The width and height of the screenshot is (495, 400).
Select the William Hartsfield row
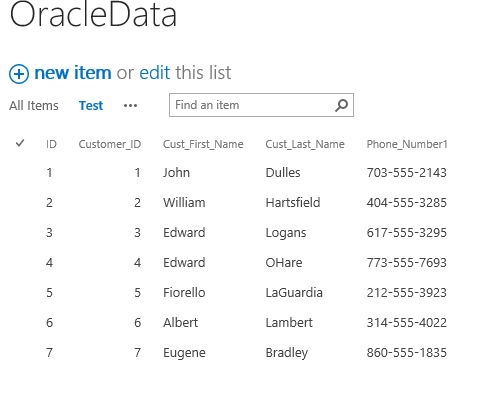247,203
